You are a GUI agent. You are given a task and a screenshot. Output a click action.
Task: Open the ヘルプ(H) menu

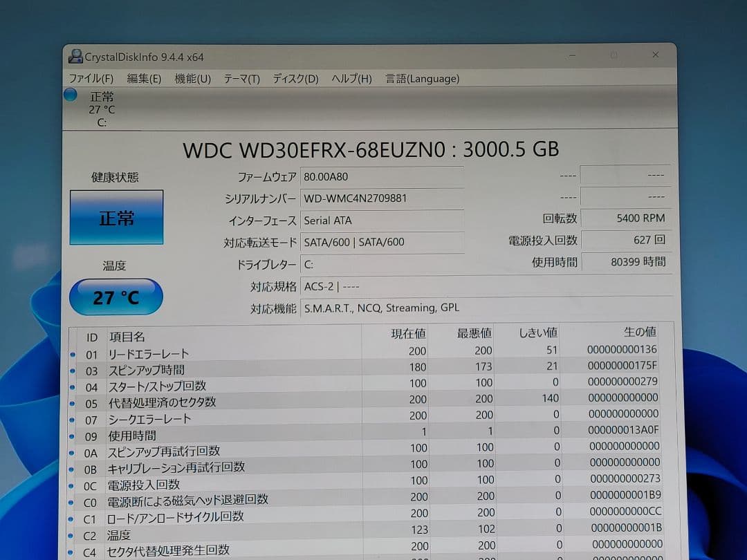click(350, 78)
